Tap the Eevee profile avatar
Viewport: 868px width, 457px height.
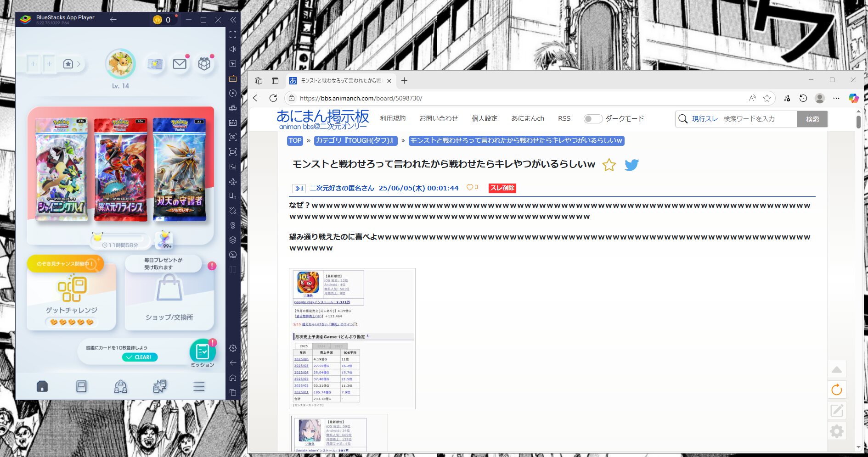(x=120, y=64)
